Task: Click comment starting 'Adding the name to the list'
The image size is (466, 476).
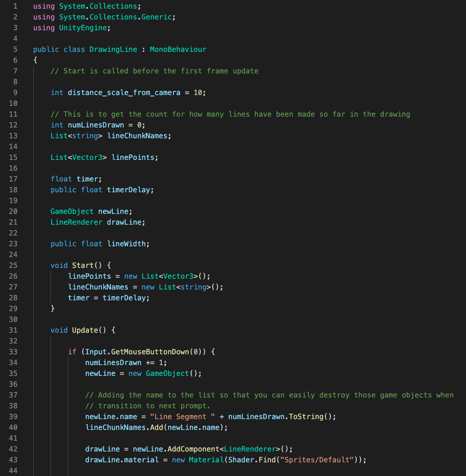Action: click(269, 395)
